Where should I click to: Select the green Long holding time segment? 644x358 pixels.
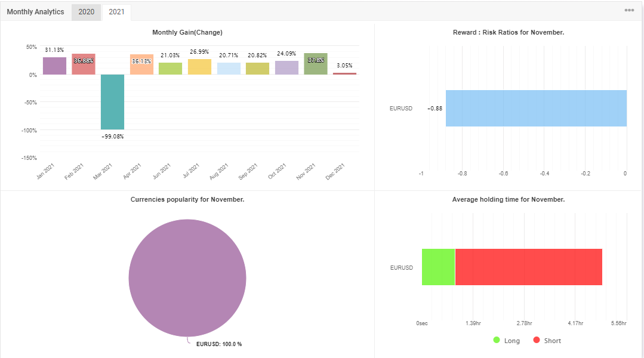click(x=438, y=267)
